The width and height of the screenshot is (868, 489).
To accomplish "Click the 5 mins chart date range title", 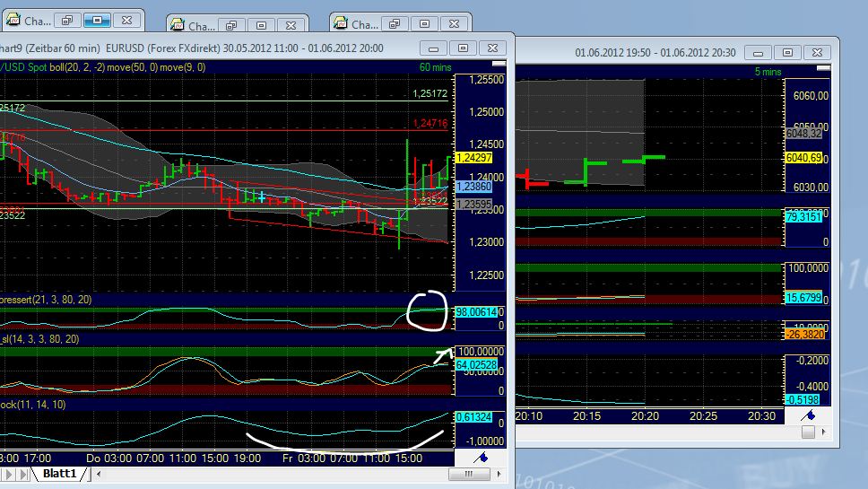I will pyautogui.click(x=655, y=53).
